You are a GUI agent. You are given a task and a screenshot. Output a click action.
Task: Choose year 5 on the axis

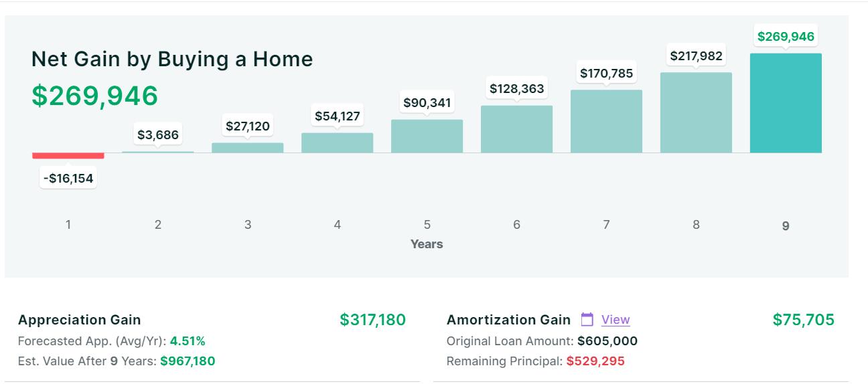[427, 225]
